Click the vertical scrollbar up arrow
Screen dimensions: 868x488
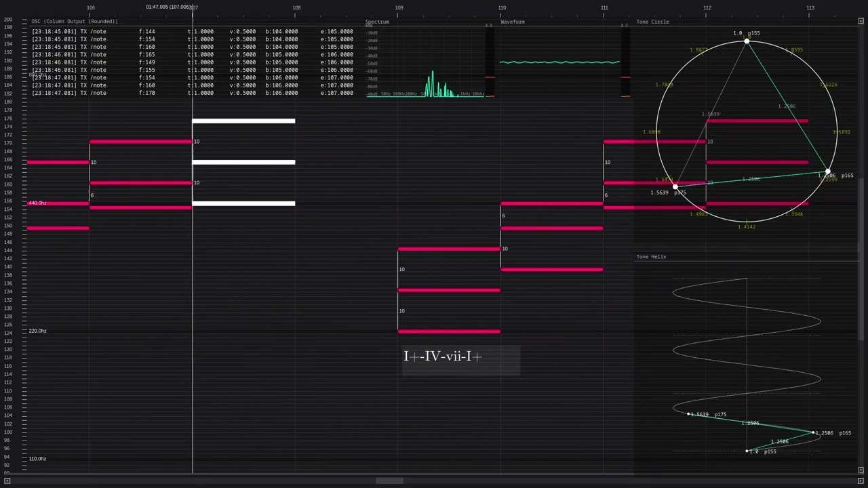pos(861,21)
